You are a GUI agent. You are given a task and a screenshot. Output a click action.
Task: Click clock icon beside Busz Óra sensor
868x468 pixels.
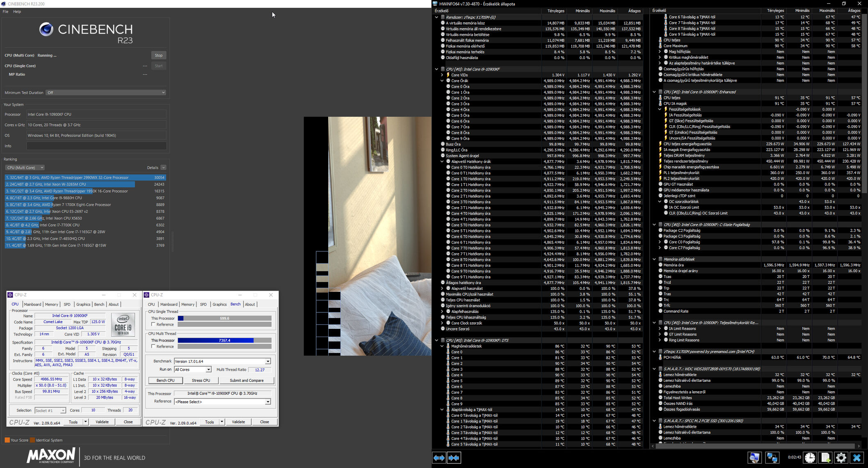pyautogui.click(x=443, y=144)
